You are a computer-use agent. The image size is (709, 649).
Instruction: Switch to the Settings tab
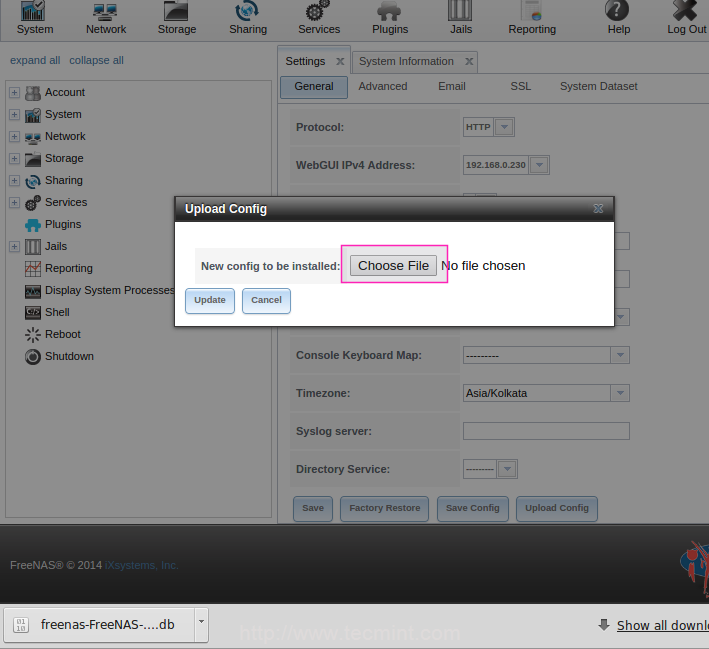tap(305, 62)
